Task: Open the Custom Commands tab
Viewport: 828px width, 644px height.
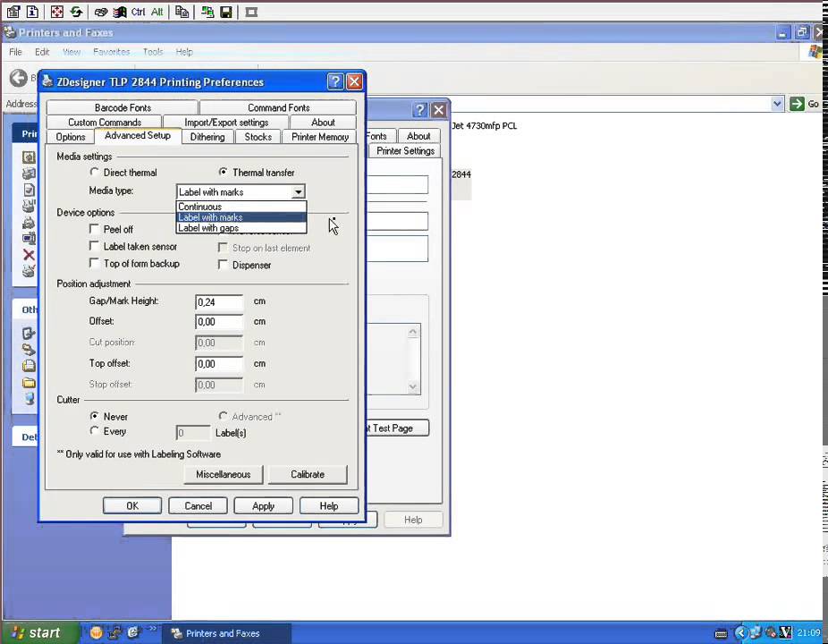Action: coord(105,122)
